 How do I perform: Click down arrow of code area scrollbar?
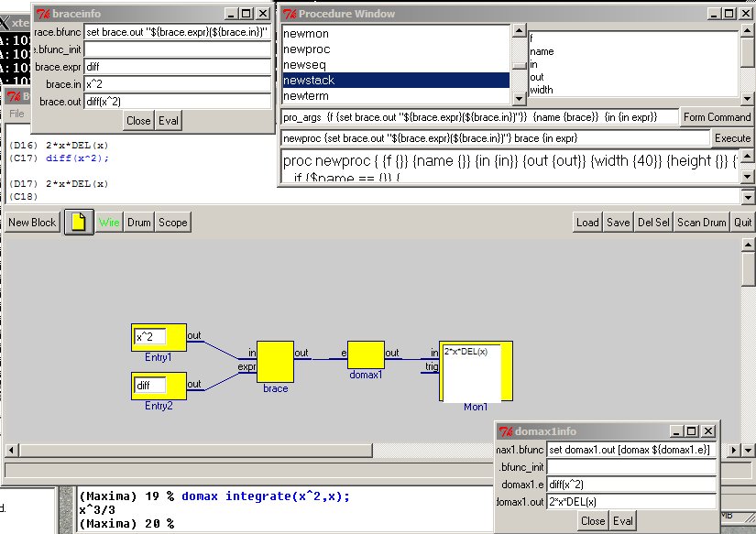click(x=748, y=177)
